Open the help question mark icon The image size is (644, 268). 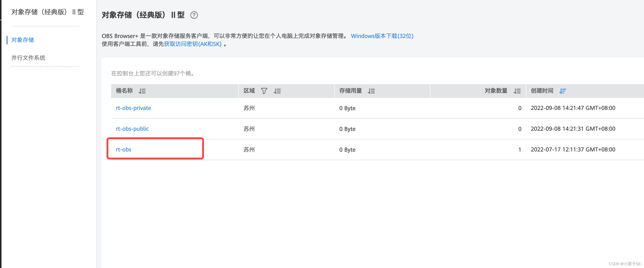click(194, 15)
